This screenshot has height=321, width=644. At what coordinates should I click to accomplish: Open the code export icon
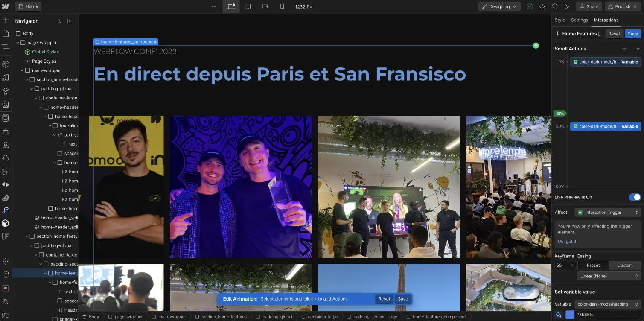tap(542, 6)
